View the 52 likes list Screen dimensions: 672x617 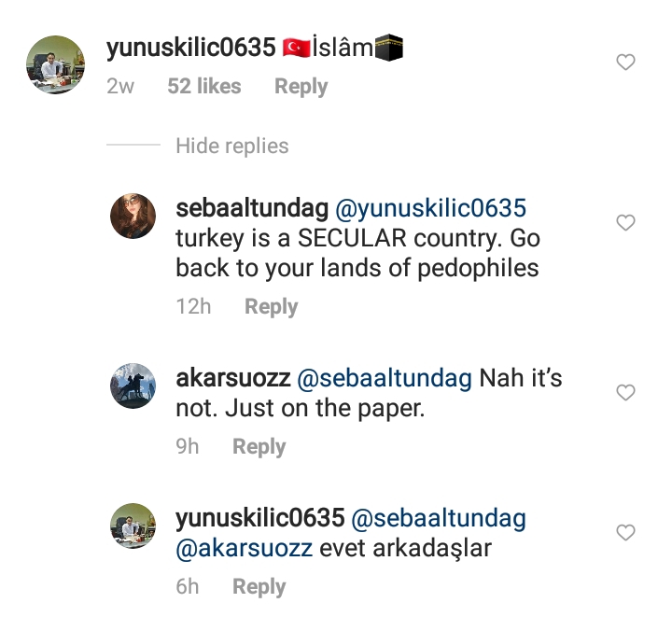coord(204,87)
